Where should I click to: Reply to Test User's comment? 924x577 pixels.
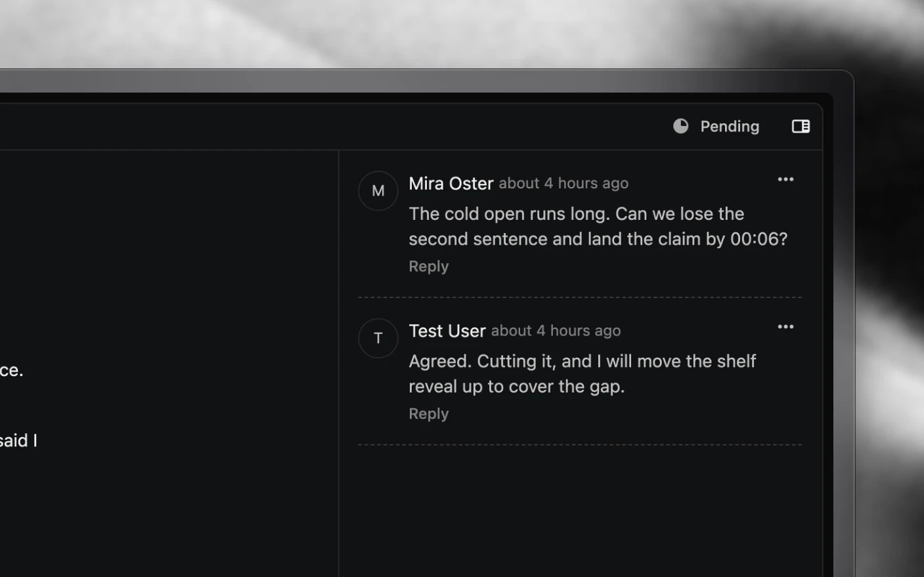(x=429, y=414)
